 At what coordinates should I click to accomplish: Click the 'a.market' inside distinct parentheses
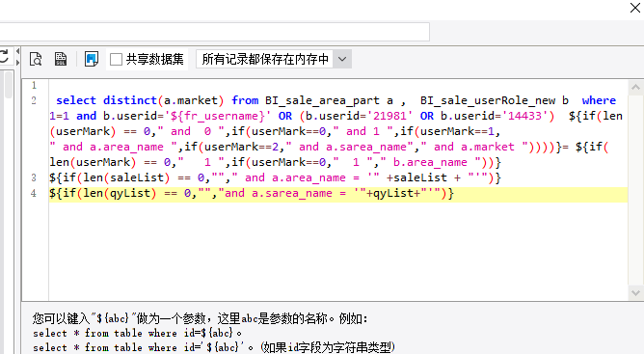(x=191, y=100)
